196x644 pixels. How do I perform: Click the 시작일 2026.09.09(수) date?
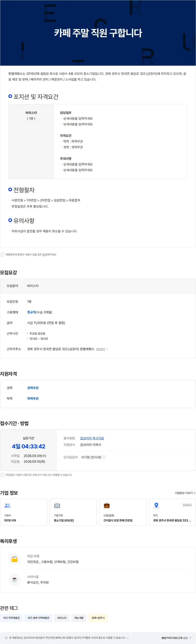click(35, 456)
